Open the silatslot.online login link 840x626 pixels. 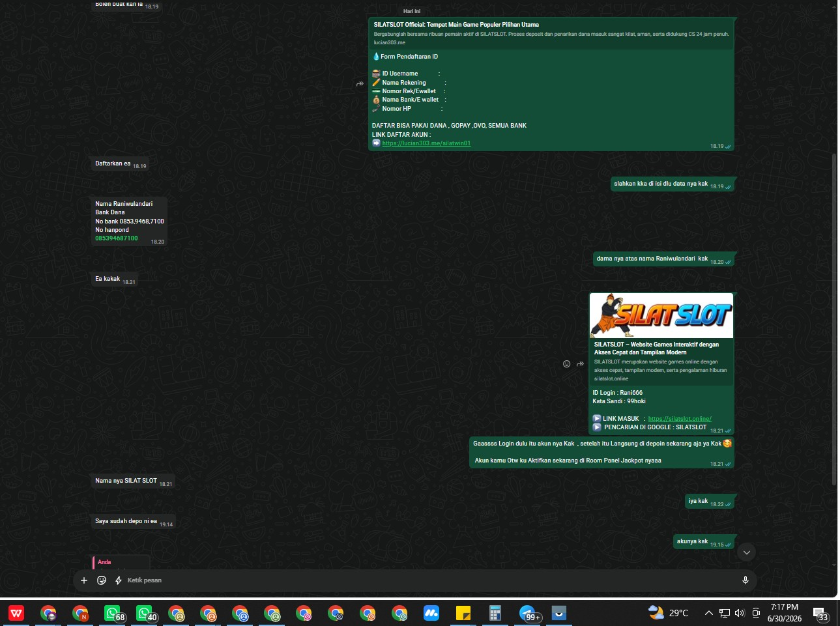click(680, 419)
